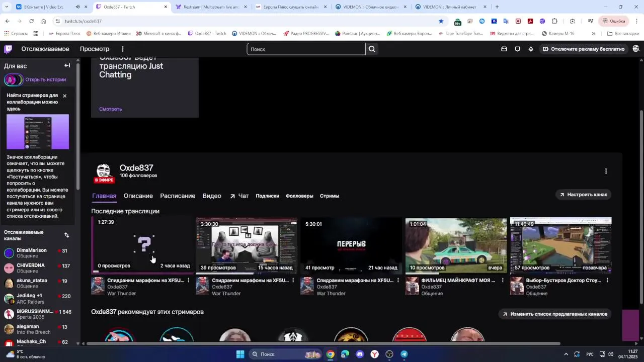Open a new browser tab
The image size is (644, 362).
pos(497,7)
